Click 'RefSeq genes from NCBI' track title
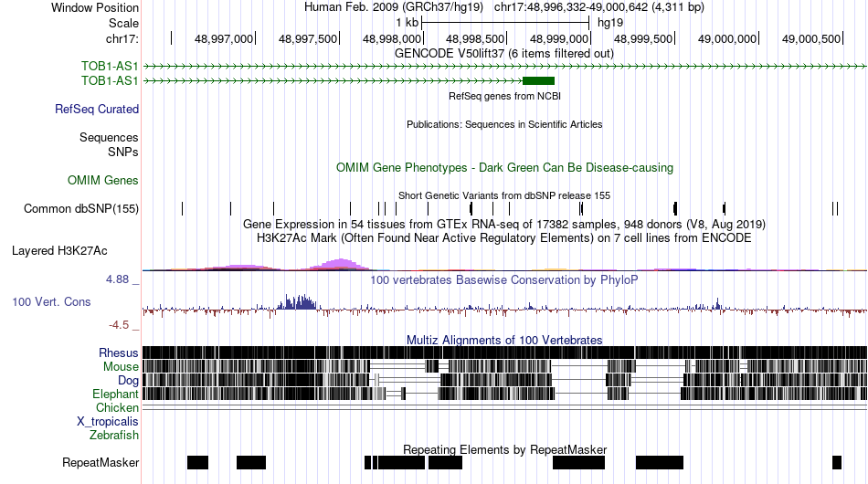The width and height of the screenshot is (868, 484). pyautogui.click(x=504, y=96)
